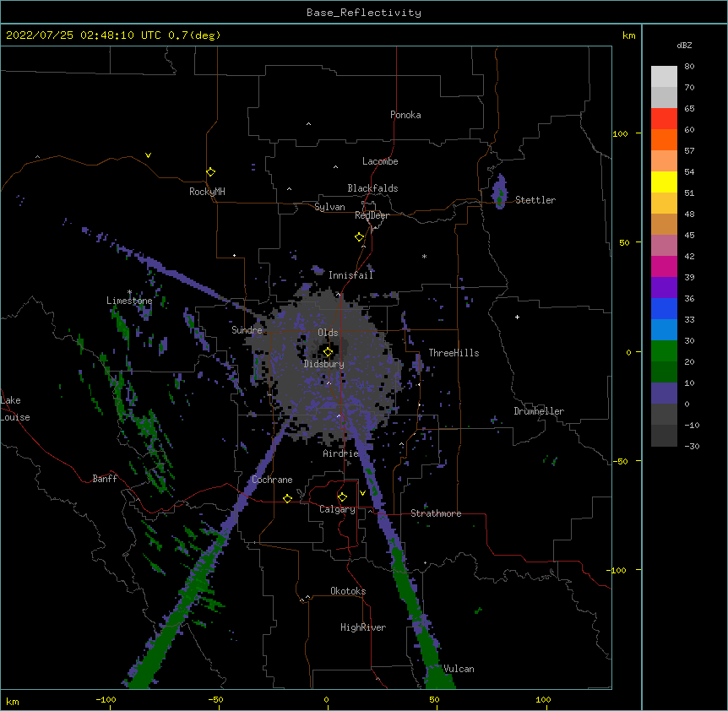Click the Stettler city label
Image resolution: width=728 pixels, height=711 pixels.
535,200
